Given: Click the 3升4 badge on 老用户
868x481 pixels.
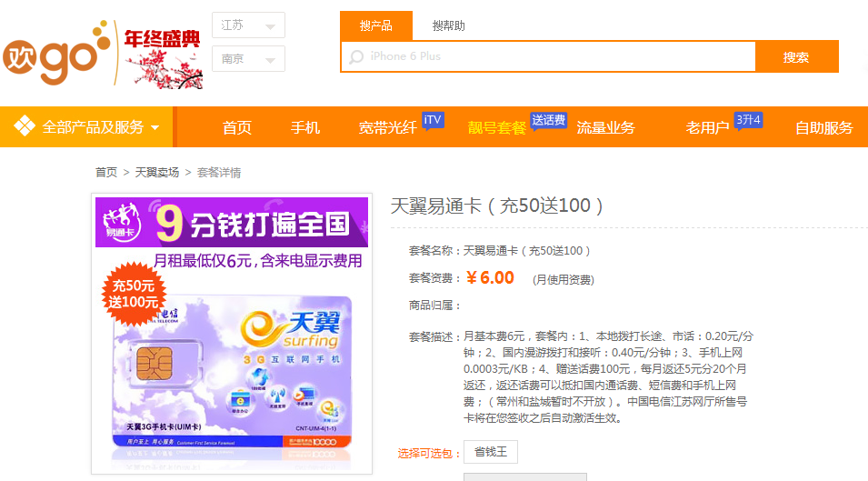Looking at the screenshot, I should pyautogui.click(x=748, y=120).
